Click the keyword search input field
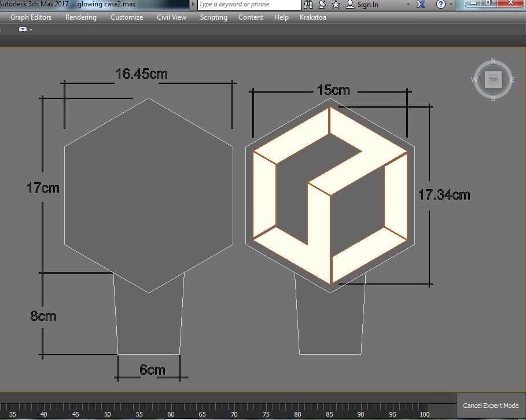Image resolution: width=526 pixels, height=420 pixels. tap(249, 5)
